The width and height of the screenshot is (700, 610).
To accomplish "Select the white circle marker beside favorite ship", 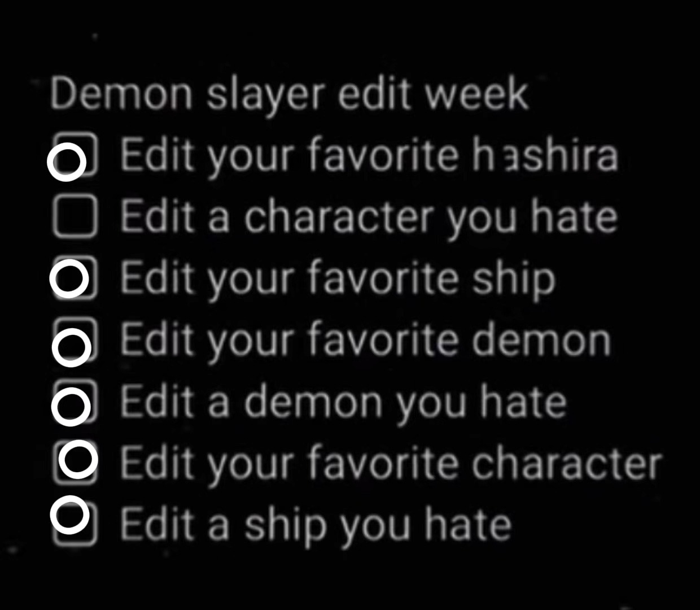I will [69, 278].
